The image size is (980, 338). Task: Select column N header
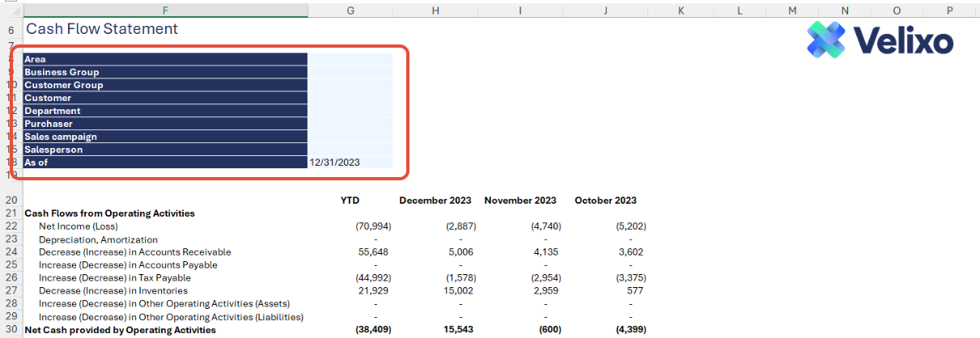(x=845, y=10)
